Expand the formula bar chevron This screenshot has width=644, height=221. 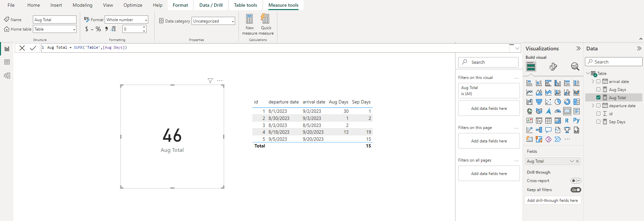click(517, 48)
